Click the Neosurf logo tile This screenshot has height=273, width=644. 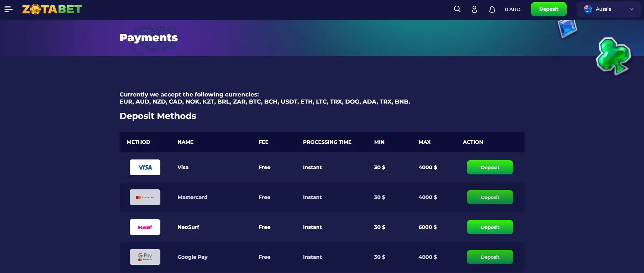145,227
